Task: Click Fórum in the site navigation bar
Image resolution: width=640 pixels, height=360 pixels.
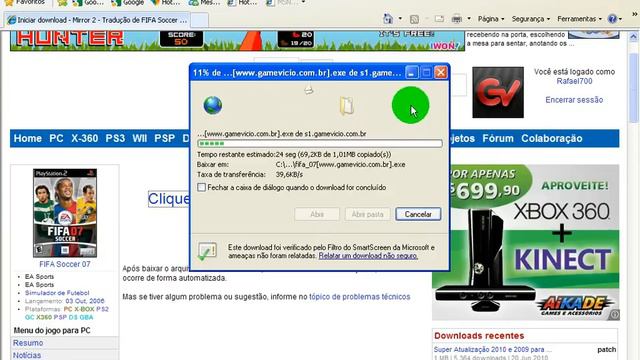Action: pos(498,138)
